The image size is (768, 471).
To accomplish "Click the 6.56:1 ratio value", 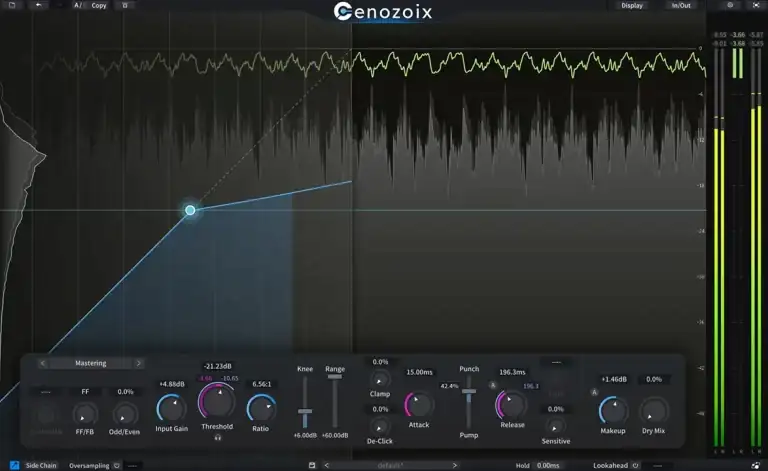I will pos(262,384).
